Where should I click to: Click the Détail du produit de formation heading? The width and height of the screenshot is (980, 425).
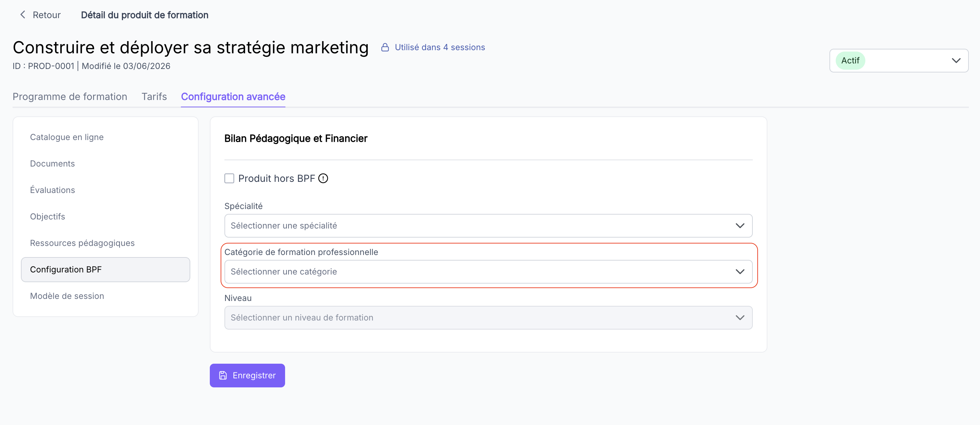point(145,15)
